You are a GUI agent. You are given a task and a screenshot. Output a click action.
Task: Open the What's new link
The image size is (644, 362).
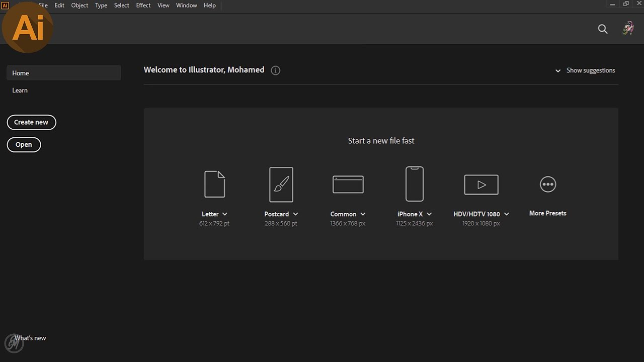tap(30, 338)
